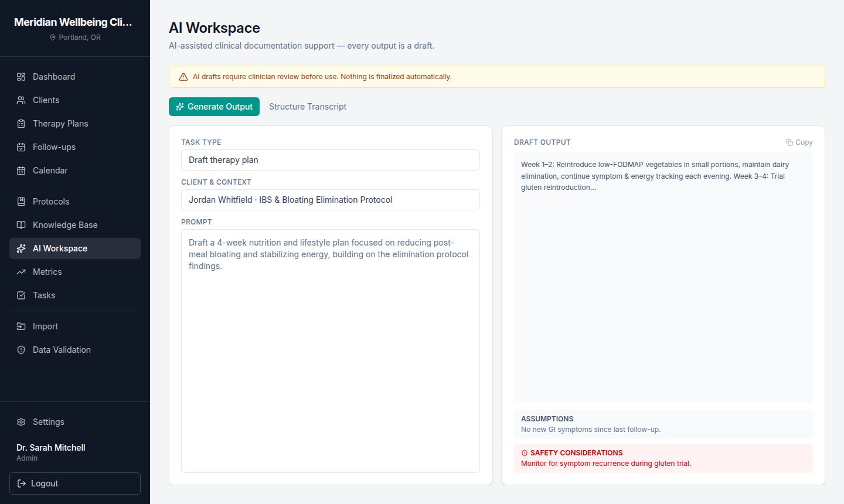The height and width of the screenshot is (504, 844).
Task: Click the Logout arrow icon
Action: pyautogui.click(x=22, y=483)
